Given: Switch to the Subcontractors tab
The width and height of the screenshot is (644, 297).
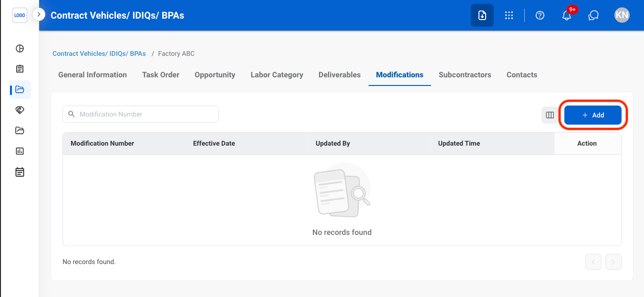Looking at the screenshot, I should tap(465, 75).
